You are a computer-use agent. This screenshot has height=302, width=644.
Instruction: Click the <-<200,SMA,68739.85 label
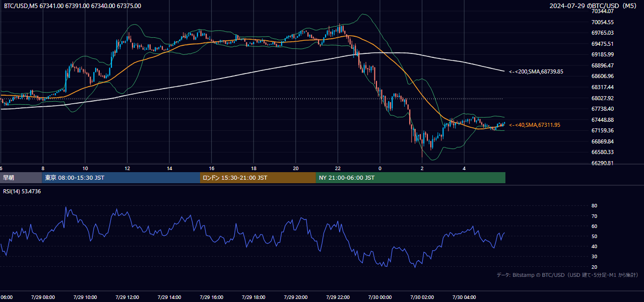[x=536, y=72]
